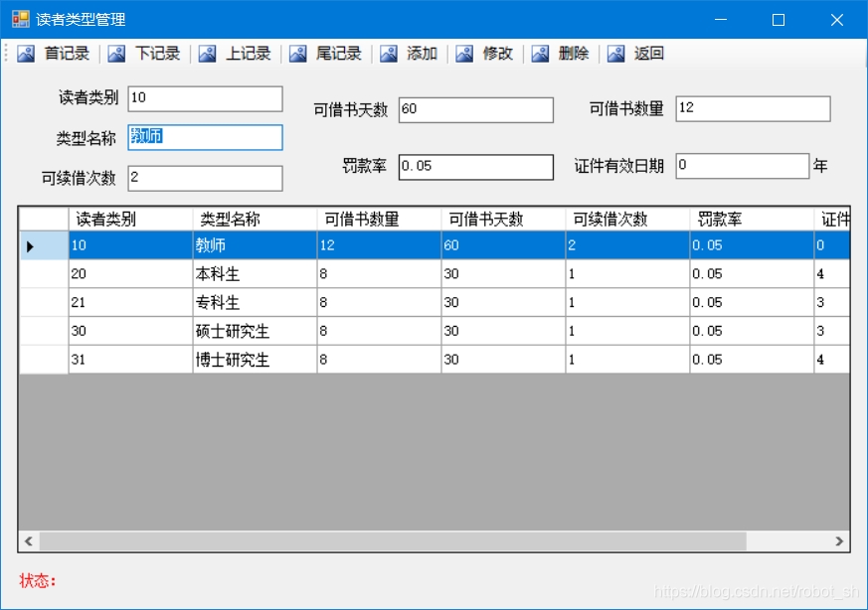868x610 pixels.
Task: Click the 可借书天数 cell in the 硕士研究生 row
Action: [504, 331]
